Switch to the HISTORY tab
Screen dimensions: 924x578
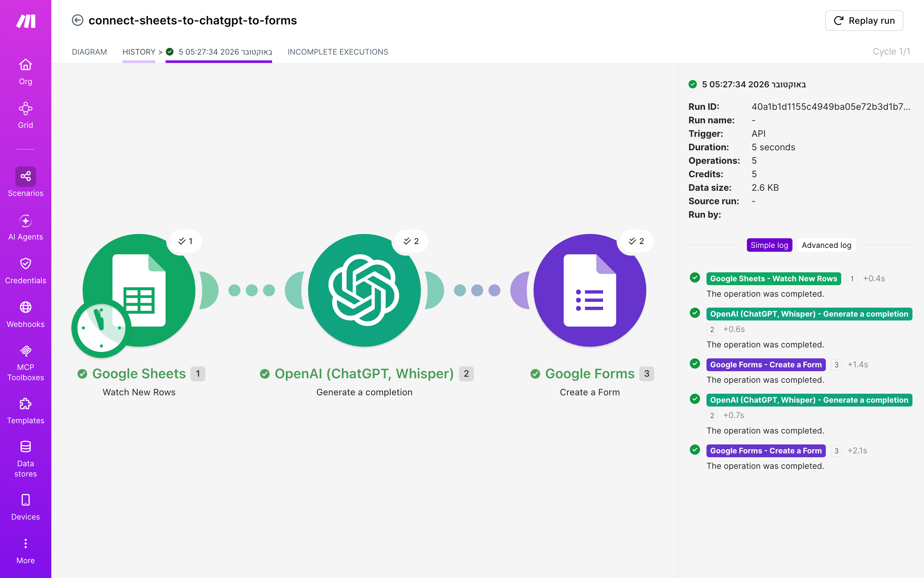point(139,52)
